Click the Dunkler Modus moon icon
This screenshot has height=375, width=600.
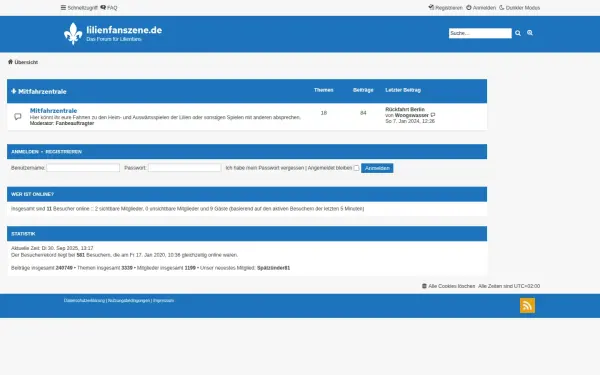pyautogui.click(x=501, y=7)
